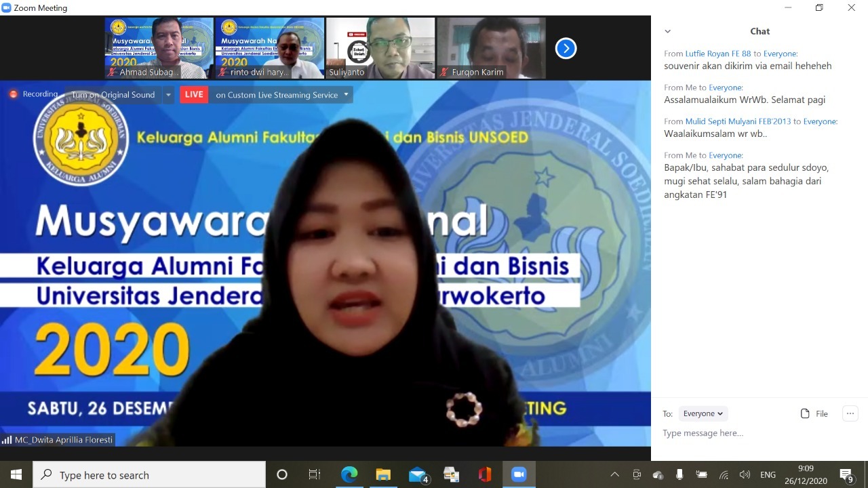This screenshot has height=488, width=868.
Task: Click the chat panel more options ellipsis
Action: pyautogui.click(x=850, y=413)
